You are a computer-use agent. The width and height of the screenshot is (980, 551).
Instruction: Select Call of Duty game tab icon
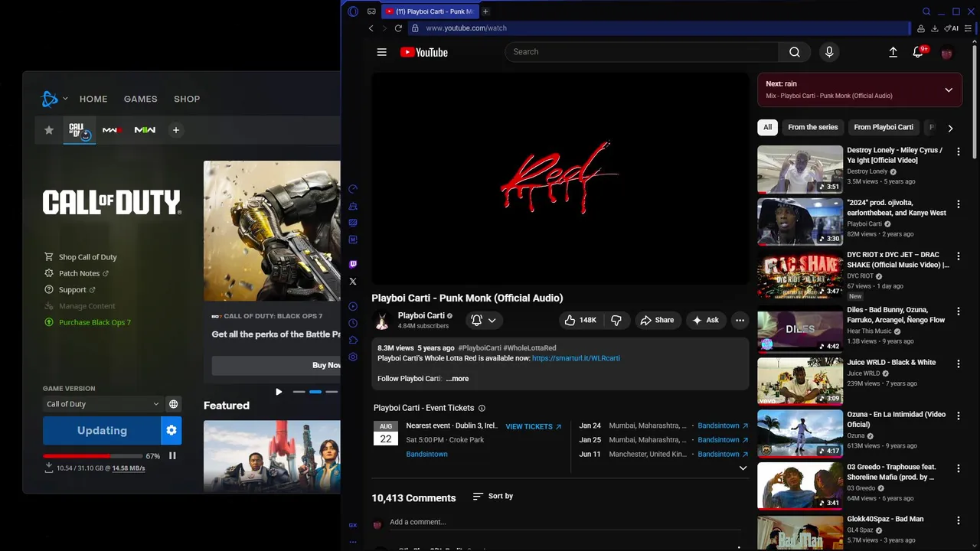point(80,130)
